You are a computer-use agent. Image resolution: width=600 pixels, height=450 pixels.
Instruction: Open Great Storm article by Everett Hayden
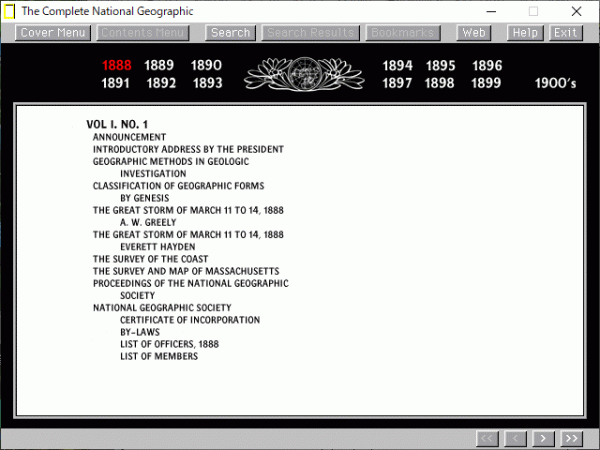pos(188,235)
